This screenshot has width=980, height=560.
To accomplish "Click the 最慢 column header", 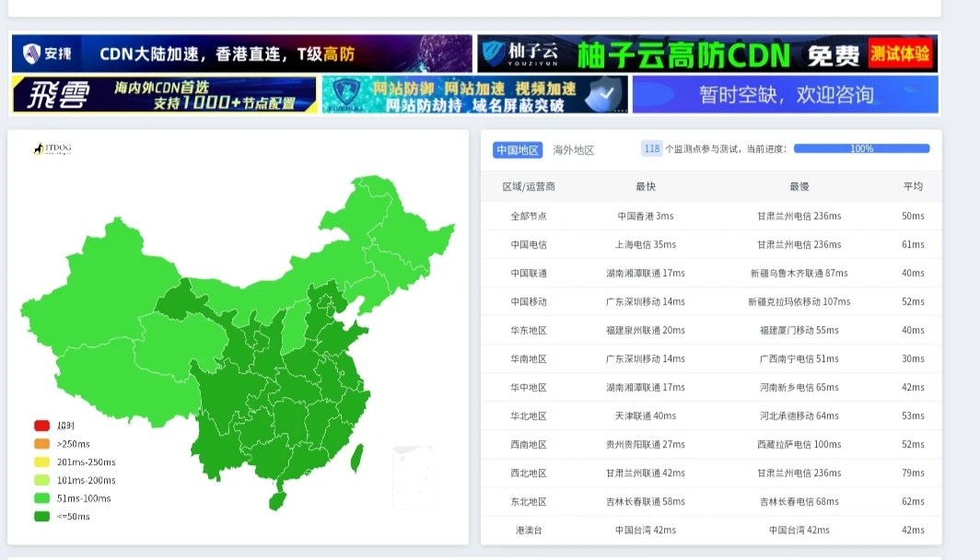I will click(799, 186).
